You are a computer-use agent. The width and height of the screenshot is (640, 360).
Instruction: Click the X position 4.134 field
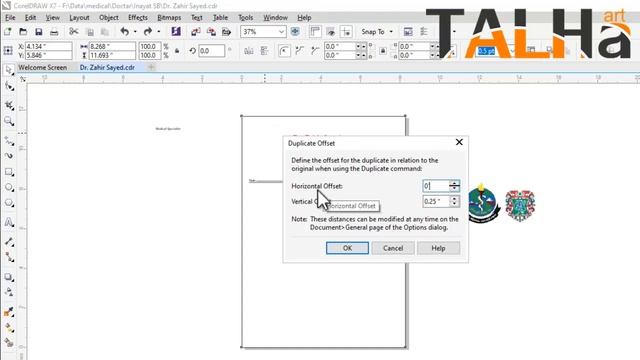coord(49,46)
